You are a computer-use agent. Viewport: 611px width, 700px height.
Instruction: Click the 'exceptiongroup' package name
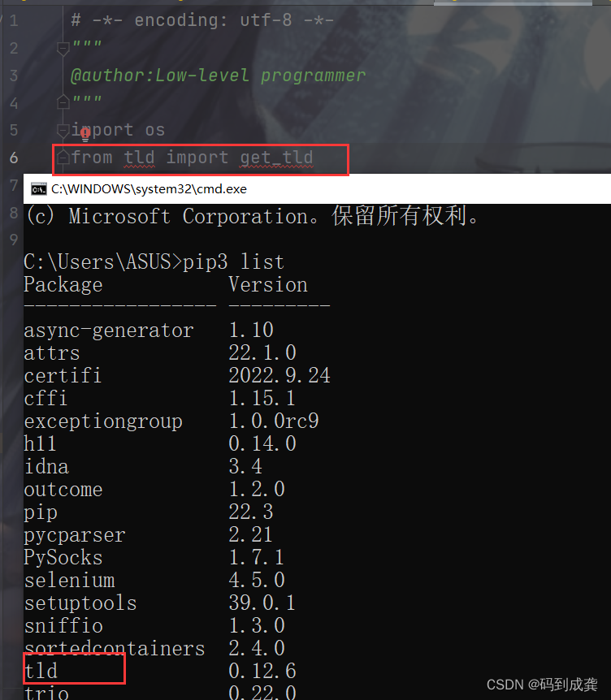(103, 422)
